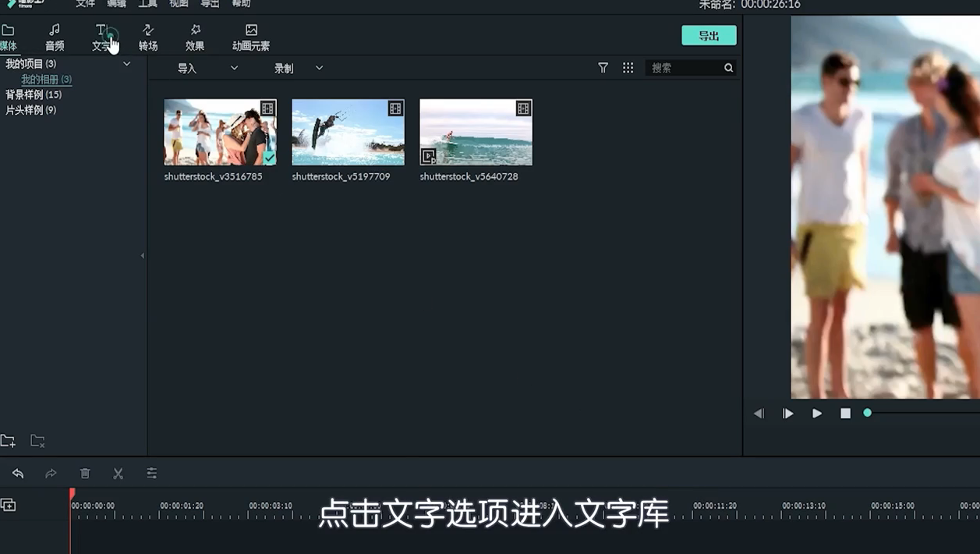This screenshot has height=554, width=980.
Task: Select 我的项目 (3) in the tree
Action: click(x=31, y=64)
